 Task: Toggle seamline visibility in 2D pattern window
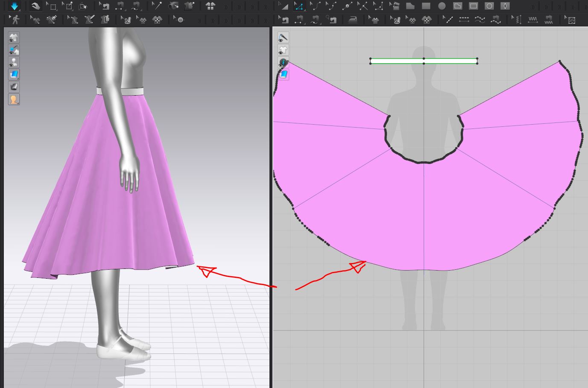pos(283,38)
